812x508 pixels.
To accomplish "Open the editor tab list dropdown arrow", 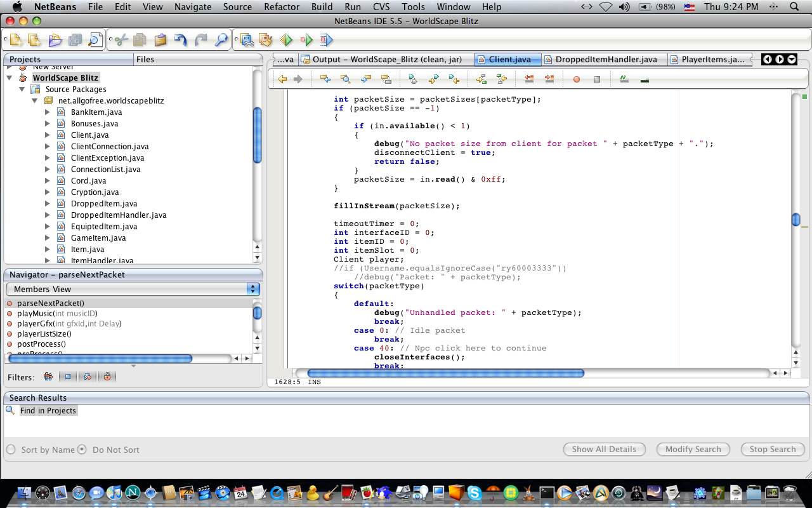I will pyautogui.click(x=792, y=59).
